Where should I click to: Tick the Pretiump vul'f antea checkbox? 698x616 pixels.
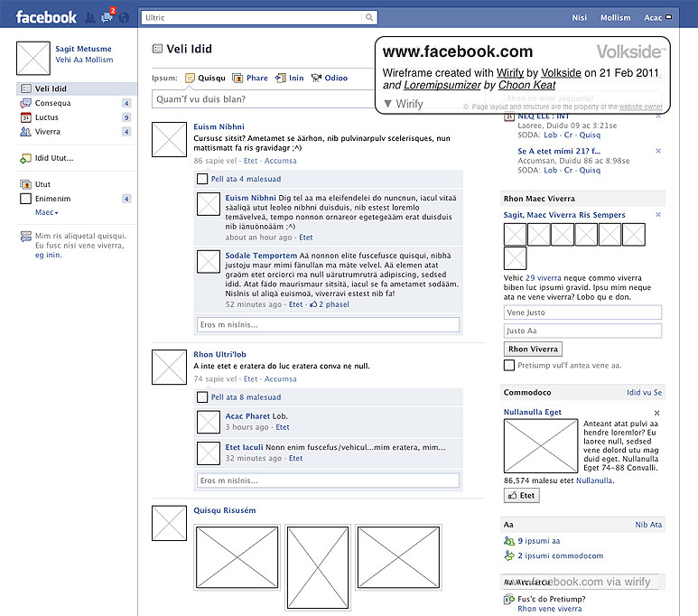coord(508,365)
